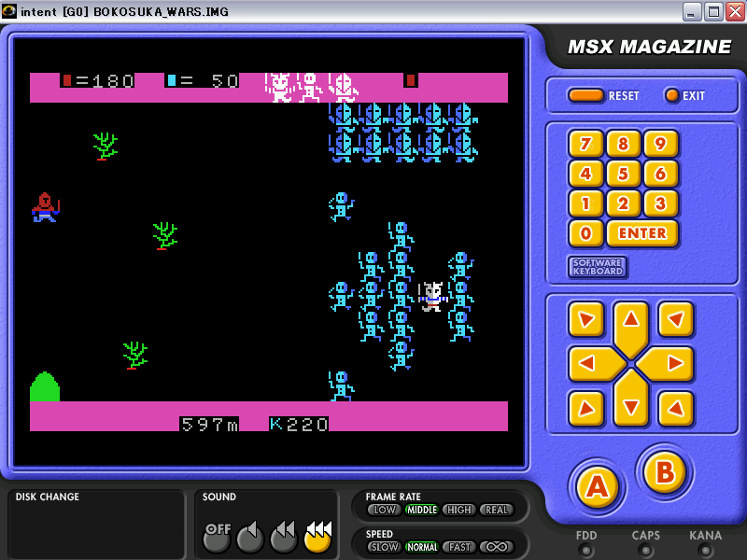Click the MSX MAGAZINE logo
747x560 pixels.
tap(649, 47)
